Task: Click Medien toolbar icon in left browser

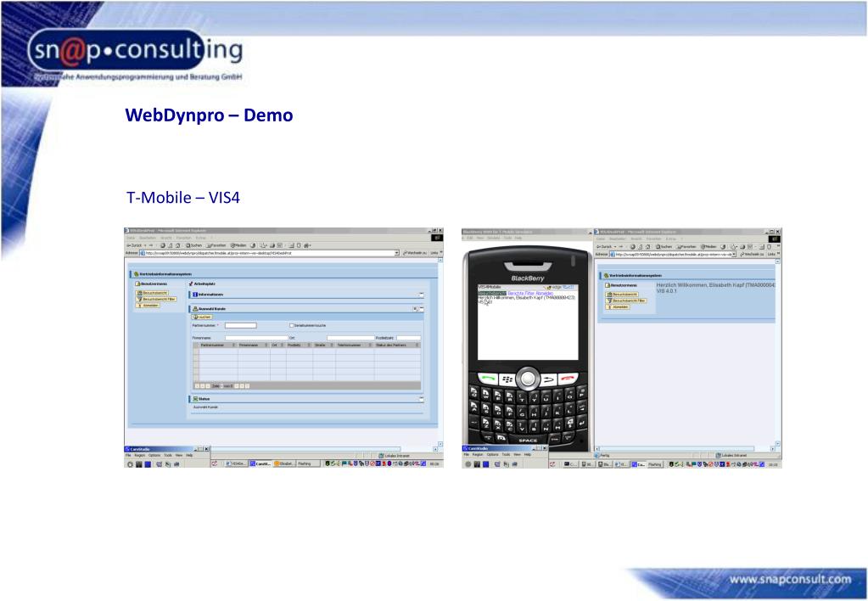Action: pos(238,244)
